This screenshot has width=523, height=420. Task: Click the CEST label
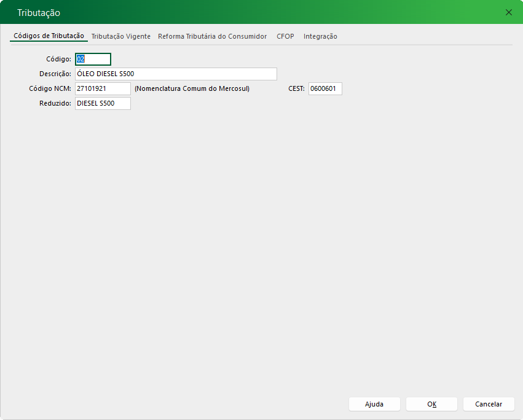click(296, 89)
